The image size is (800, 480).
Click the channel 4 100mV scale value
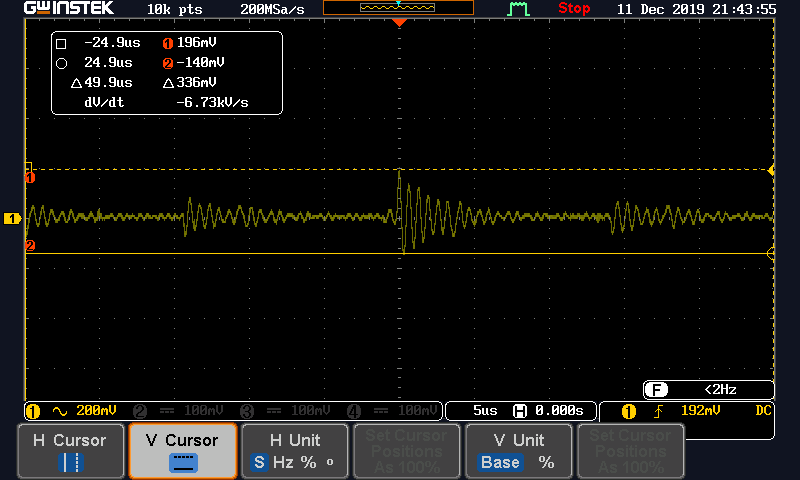coord(418,411)
